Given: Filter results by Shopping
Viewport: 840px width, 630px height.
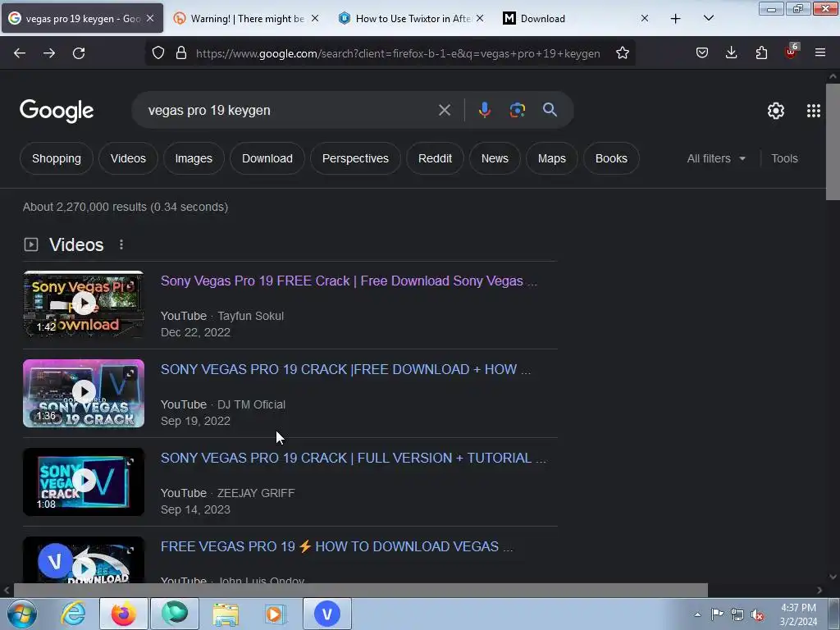Looking at the screenshot, I should (x=57, y=158).
